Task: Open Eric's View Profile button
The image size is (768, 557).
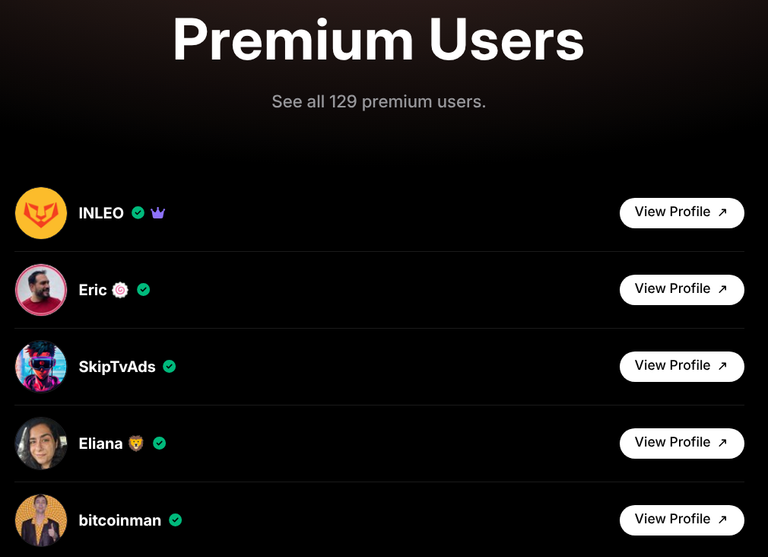Action: (682, 290)
